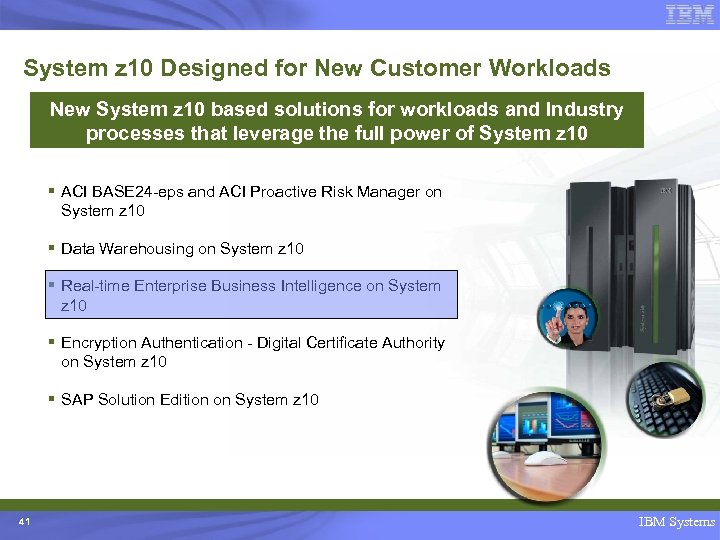
Task: Click the woman touching screen circular image
Action: point(568,319)
